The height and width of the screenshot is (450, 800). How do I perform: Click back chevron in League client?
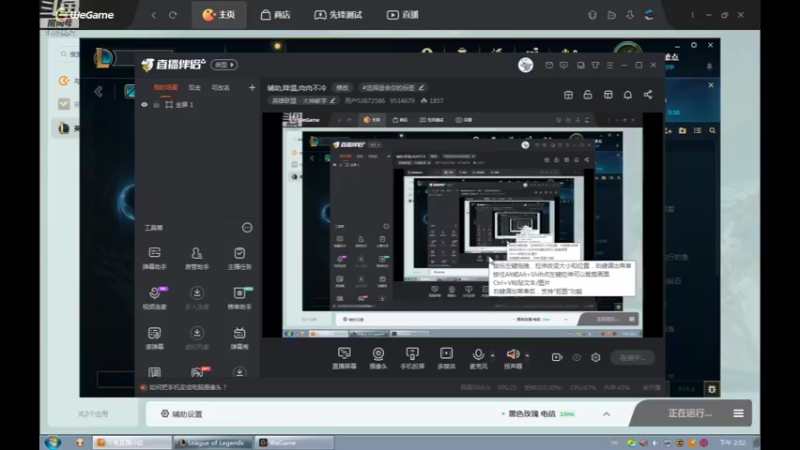point(98,92)
